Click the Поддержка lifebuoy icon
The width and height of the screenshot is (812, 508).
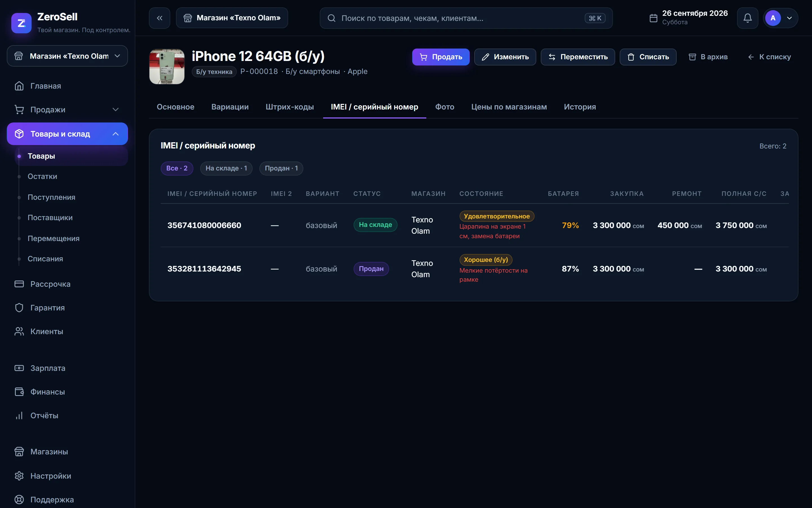click(19, 500)
